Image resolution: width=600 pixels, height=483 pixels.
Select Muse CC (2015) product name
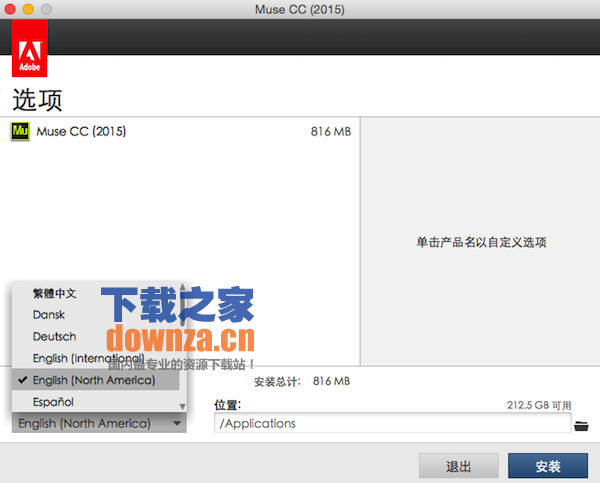click(x=81, y=132)
